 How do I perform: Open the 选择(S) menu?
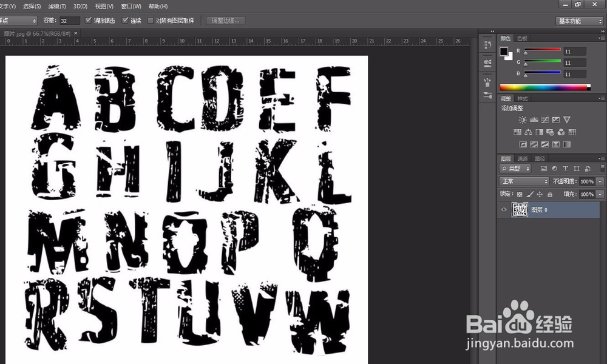pos(32,6)
